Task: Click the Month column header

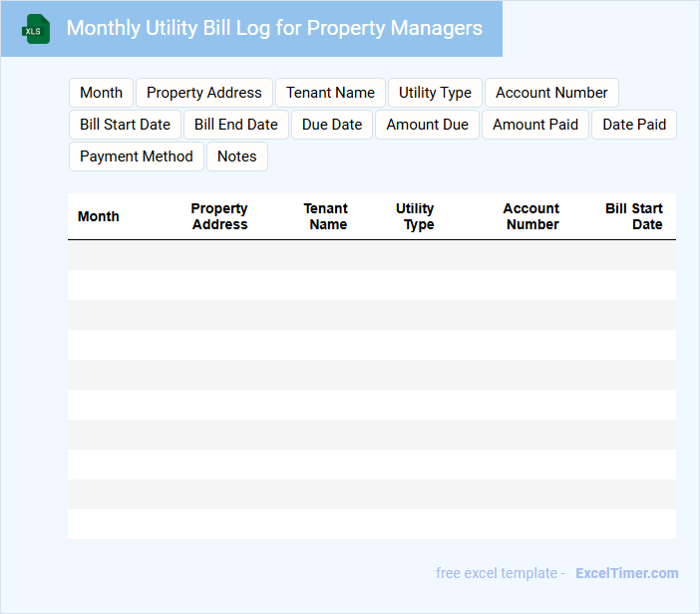Action: click(99, 216)
